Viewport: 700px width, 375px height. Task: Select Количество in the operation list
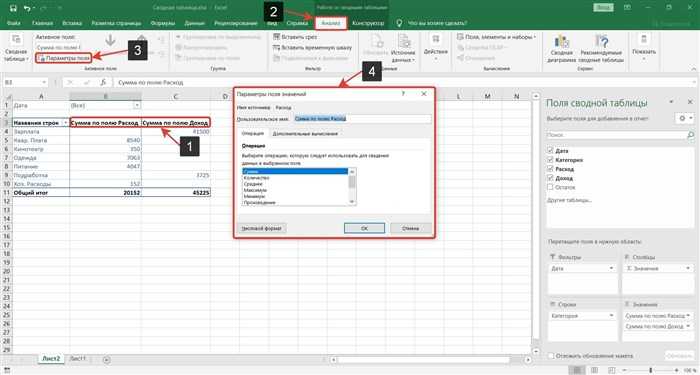click(x=295, y=178)
